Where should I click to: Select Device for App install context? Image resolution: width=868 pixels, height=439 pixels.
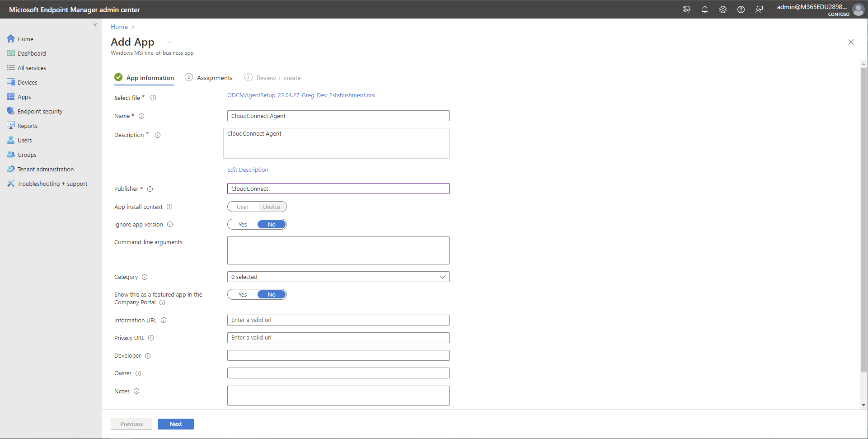tap(271, 207)
